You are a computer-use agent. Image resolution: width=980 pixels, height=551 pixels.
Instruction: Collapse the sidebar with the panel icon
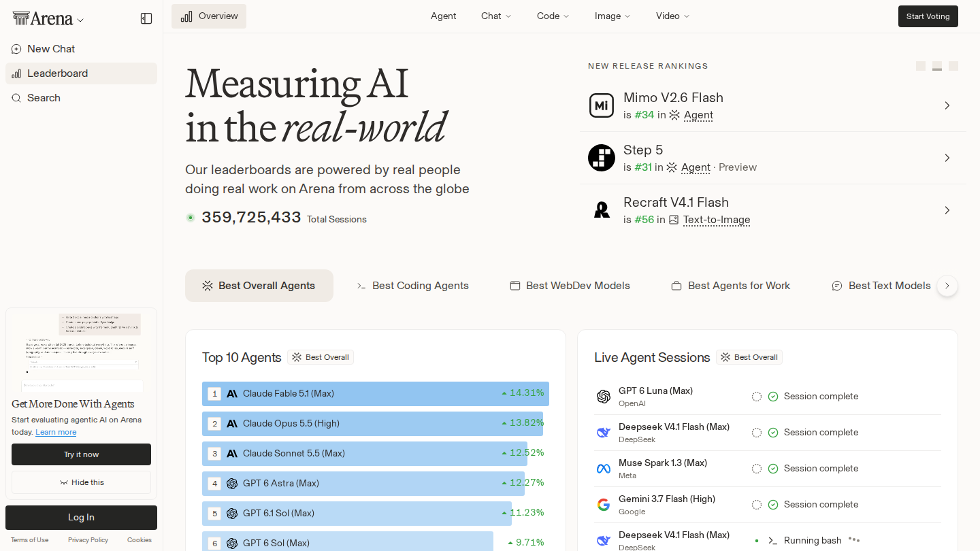tap(146, 18)
